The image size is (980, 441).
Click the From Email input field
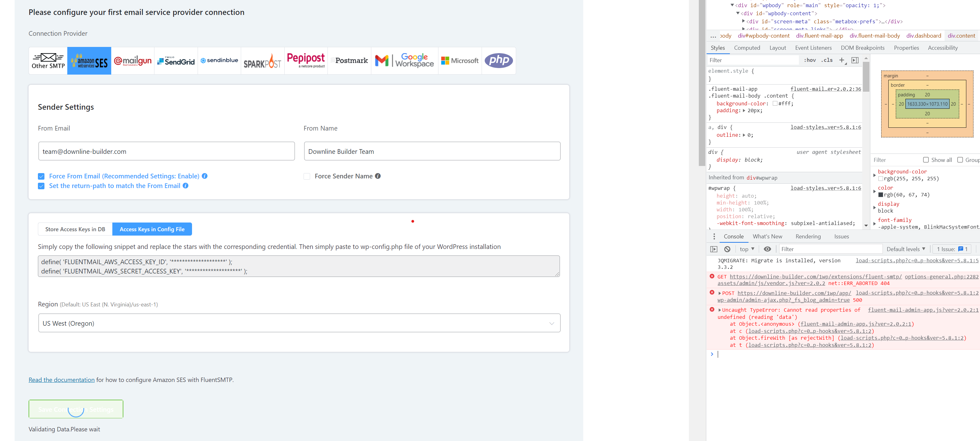pos(166,151)
